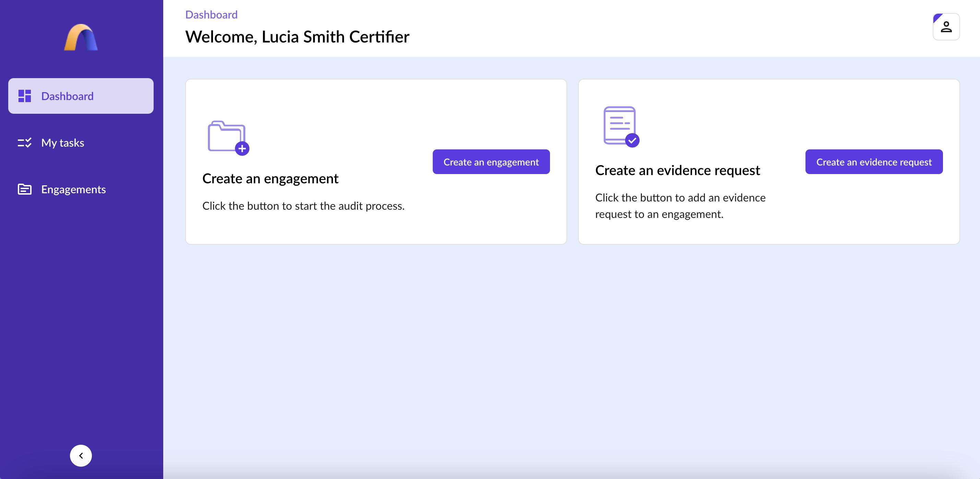Click the Dashboard breadcrumb link
This screenshot has height=479, width=980.
pos(211,14)
